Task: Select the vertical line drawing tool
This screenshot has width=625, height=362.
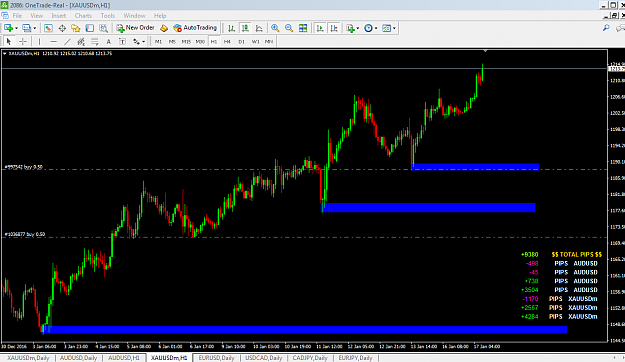Action: pyautogui.click(x=39, y=41)
